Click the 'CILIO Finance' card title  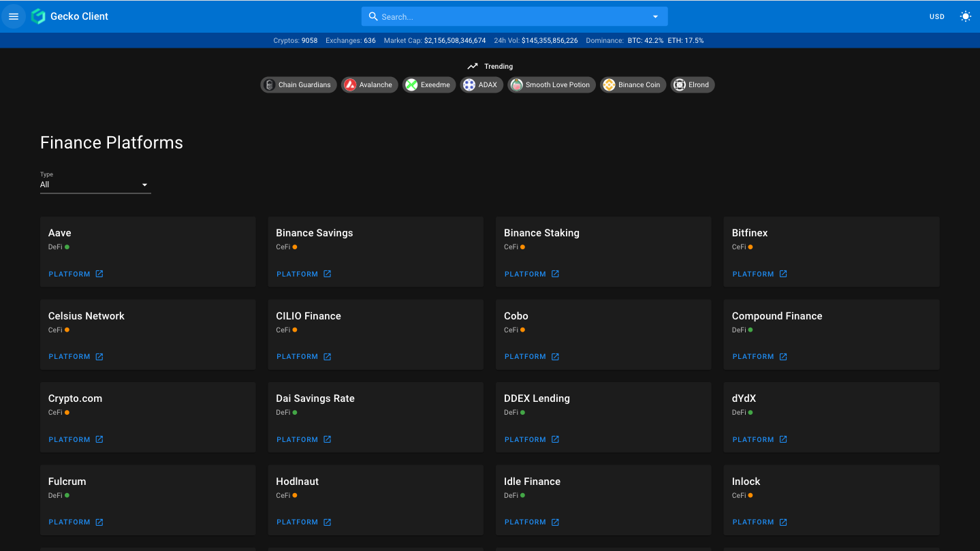(309, 316)
